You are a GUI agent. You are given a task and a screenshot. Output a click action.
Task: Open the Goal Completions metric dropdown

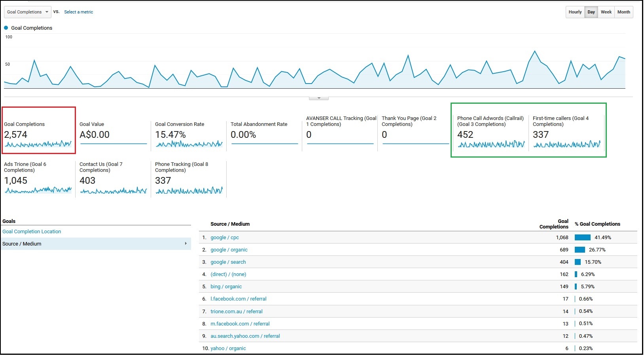[27, 12]
